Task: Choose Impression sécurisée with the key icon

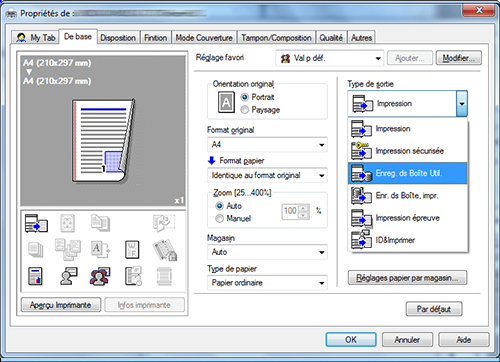Action: coord(408,151)
